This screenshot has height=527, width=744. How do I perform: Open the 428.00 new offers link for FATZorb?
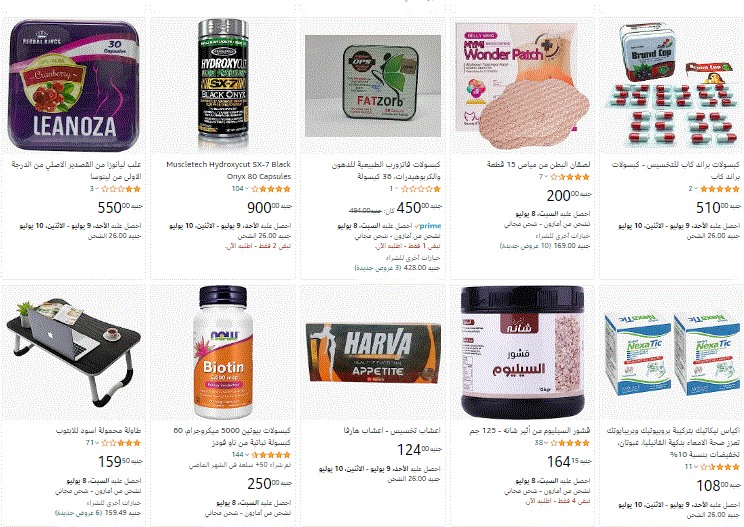coord(397,268)
